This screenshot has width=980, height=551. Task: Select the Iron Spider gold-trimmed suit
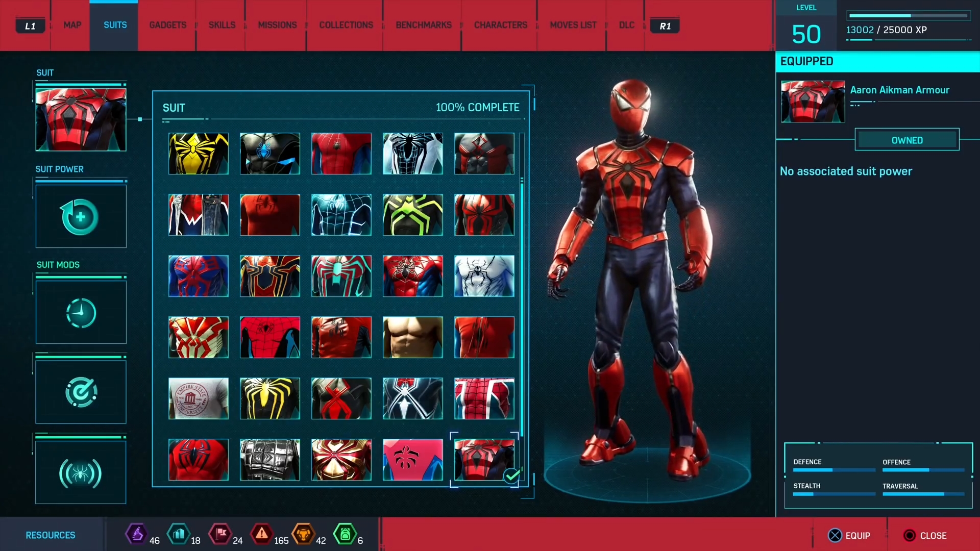point(270,276)
